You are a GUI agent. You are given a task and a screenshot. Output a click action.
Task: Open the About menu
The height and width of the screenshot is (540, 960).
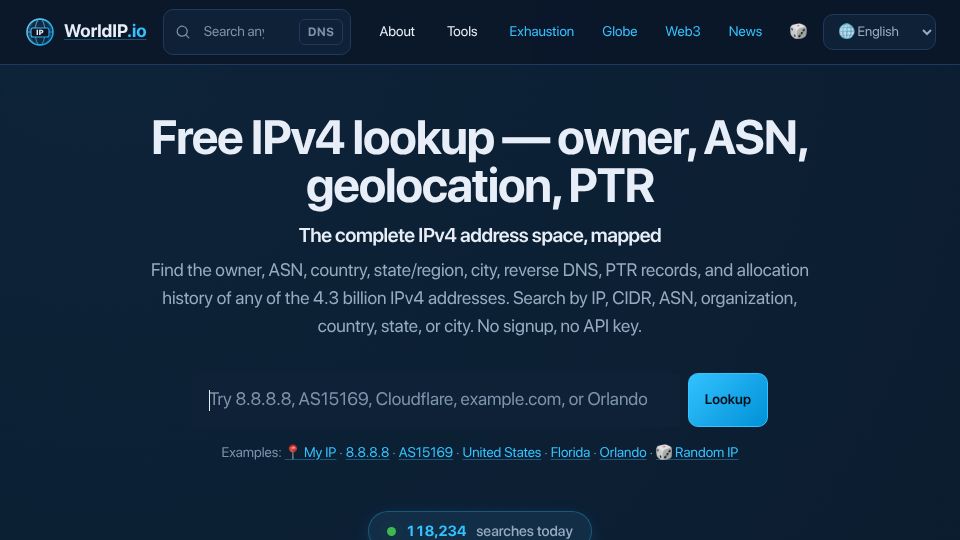point(397,32)
